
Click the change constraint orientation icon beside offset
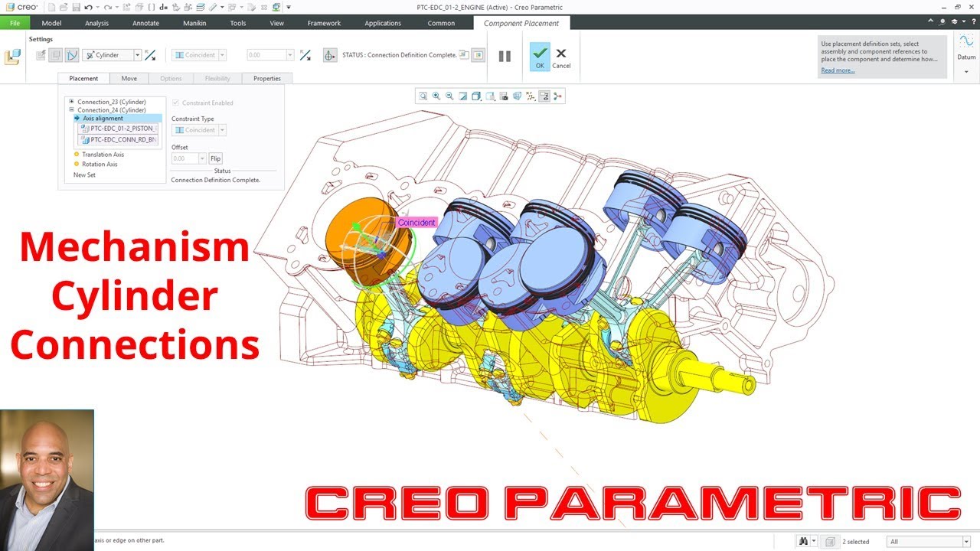click(305, 55)
